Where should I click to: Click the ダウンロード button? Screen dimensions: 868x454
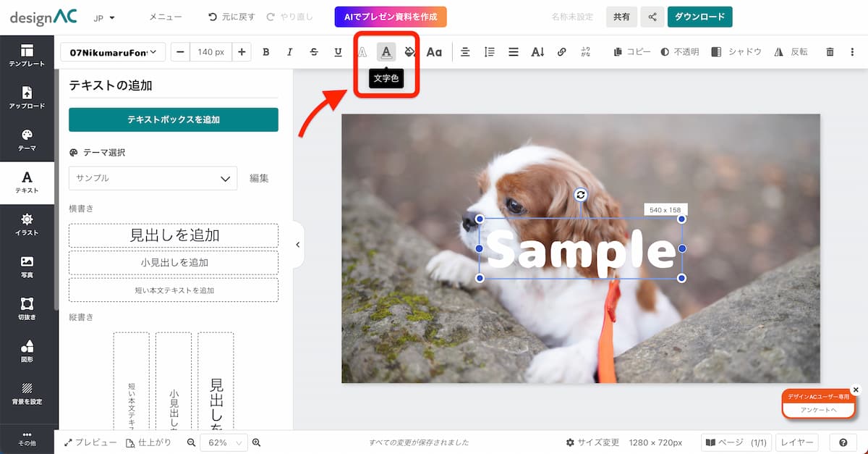pyautogui.click(x=699, y=17)
